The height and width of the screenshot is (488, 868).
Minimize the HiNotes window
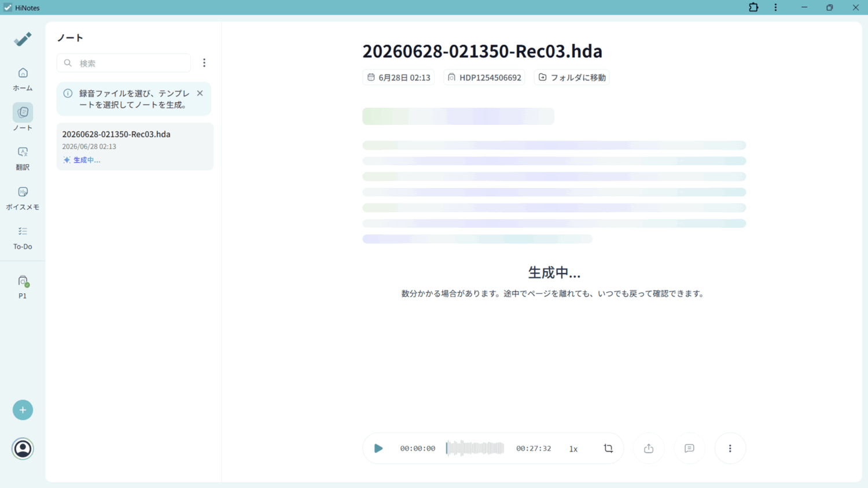pos(804,8)
